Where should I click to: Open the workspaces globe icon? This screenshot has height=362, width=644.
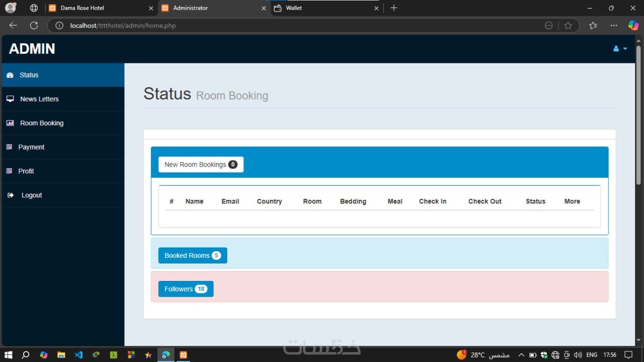34,8
